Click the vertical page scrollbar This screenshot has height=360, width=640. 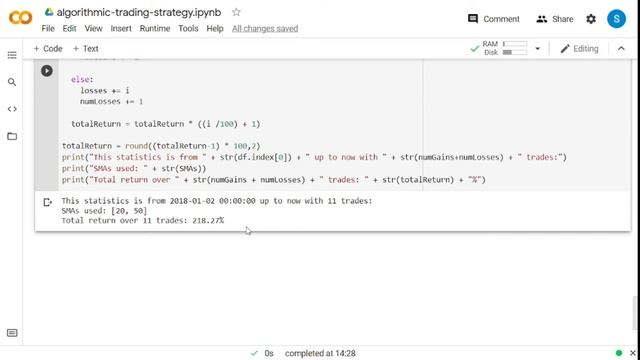click(x=634, y=313)
